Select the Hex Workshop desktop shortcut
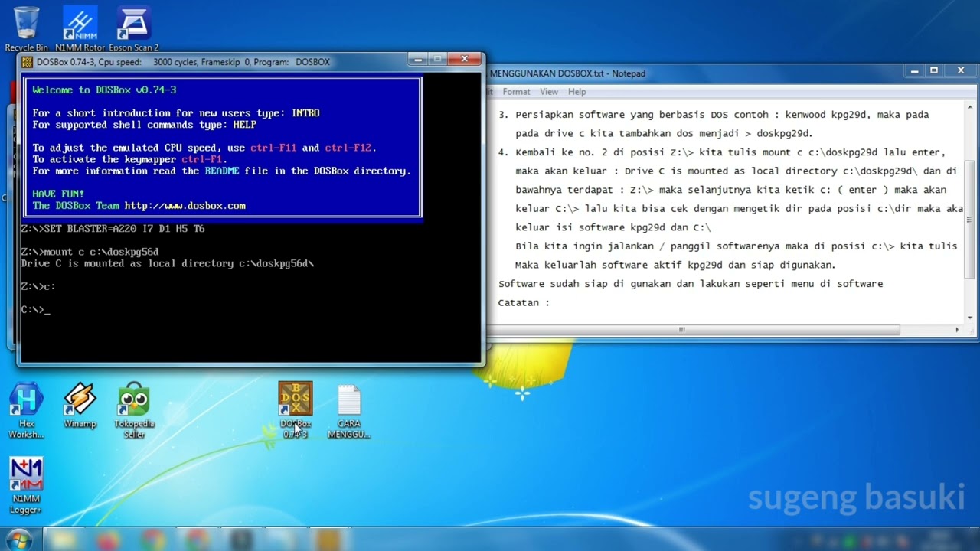This screenshot has width=980, height=551. 26,411
